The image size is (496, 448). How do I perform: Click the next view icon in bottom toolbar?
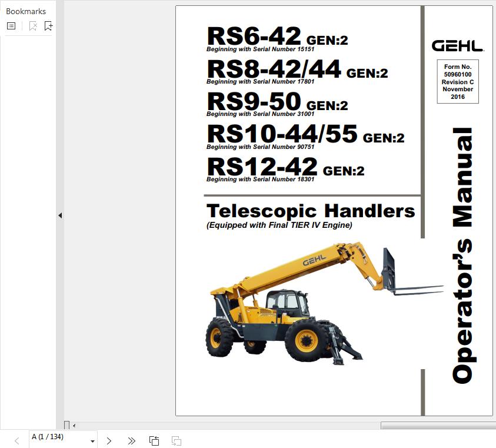pos(176,441)
